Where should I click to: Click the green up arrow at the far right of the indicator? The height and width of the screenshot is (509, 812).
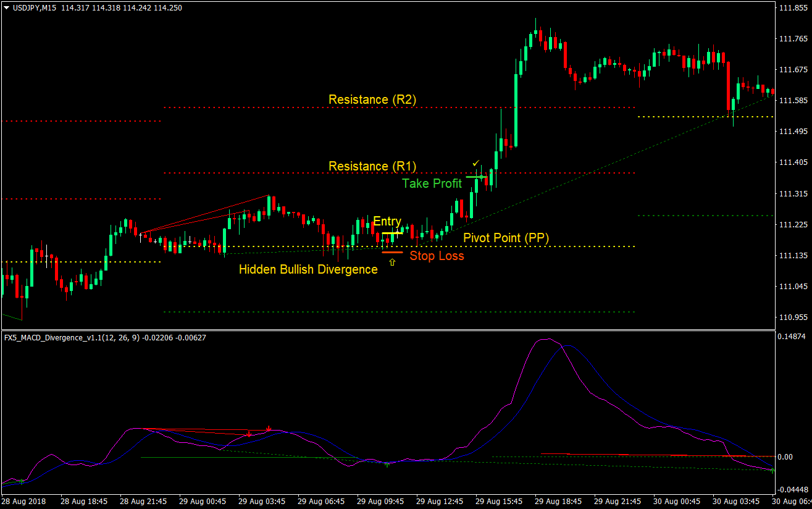coord(772,470)
